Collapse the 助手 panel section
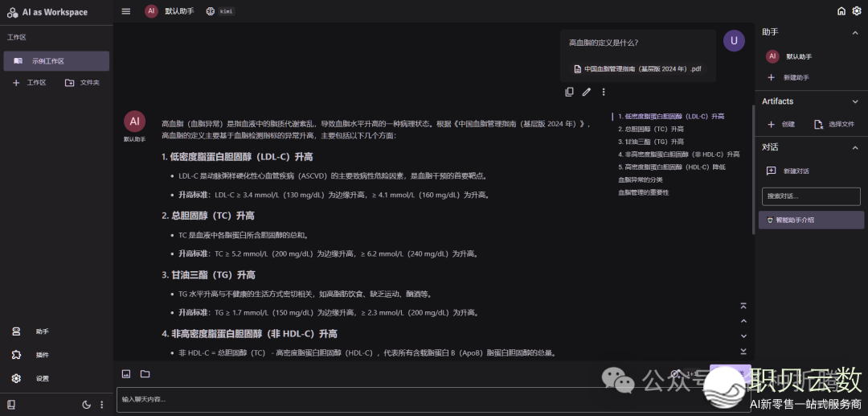Viewport: 868px width, 416px height. 854,33
